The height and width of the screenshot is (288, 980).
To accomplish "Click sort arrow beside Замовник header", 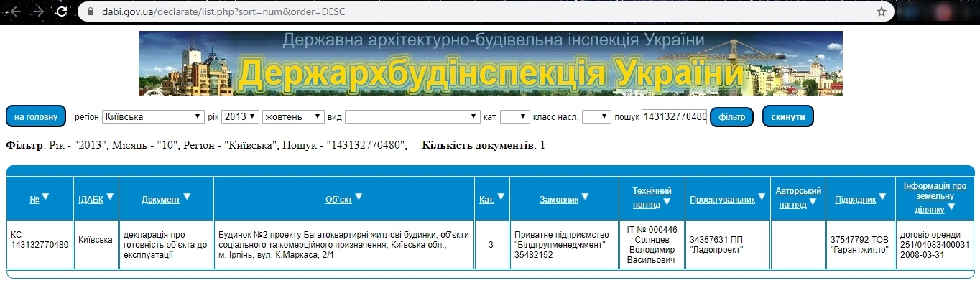I will pyautogui.click(x=585, y=197).
